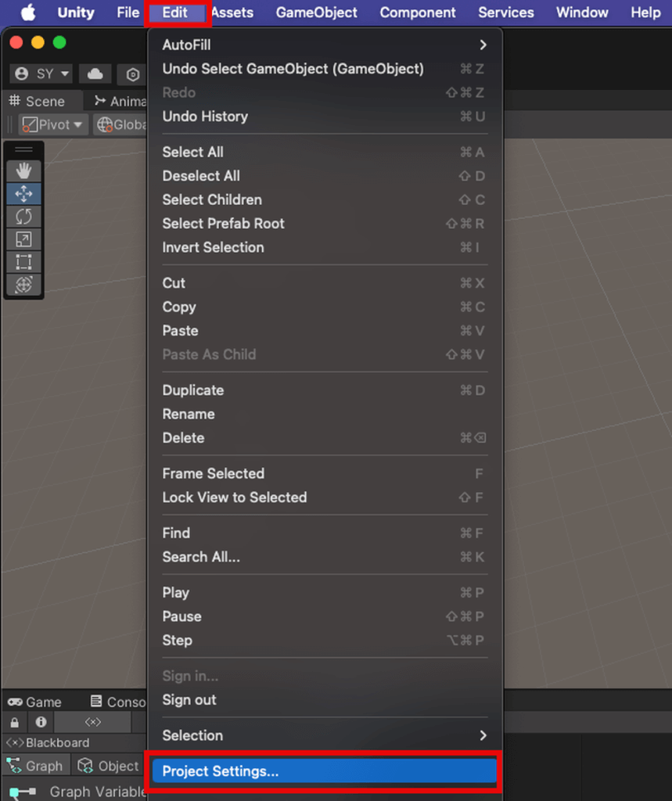Switch to the Object variables tab
The image size is (672, 801).
(109, 766)
